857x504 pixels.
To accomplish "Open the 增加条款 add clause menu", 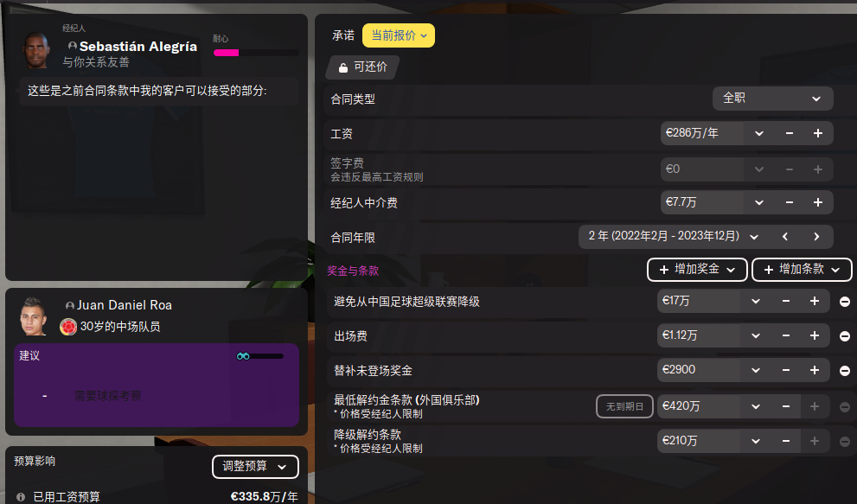I will pos(802,270).
